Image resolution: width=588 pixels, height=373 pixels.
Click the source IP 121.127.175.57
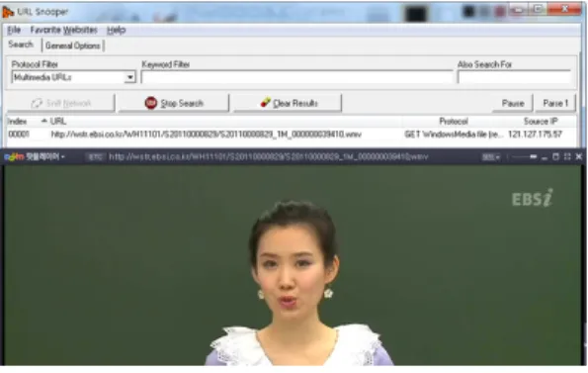click(535, 135)
